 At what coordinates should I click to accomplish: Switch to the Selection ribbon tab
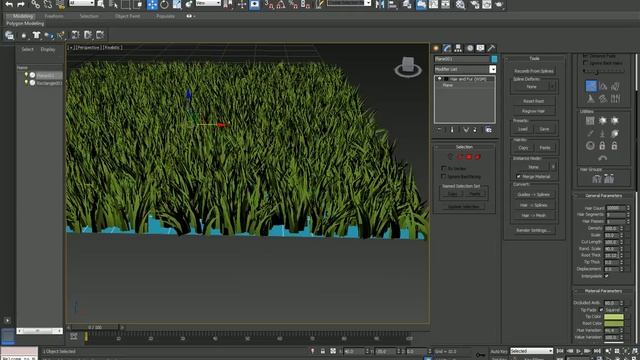click(x=89, y=16)
